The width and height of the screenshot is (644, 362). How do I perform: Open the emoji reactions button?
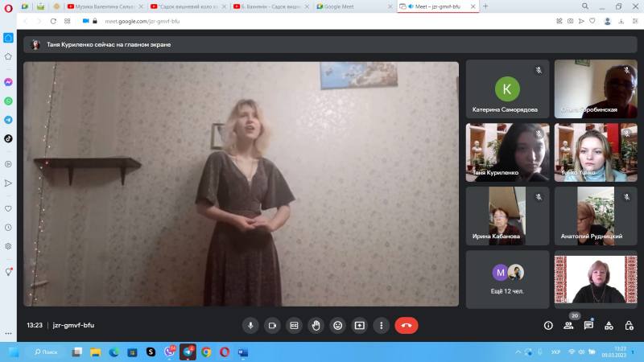tap(337, 326)
